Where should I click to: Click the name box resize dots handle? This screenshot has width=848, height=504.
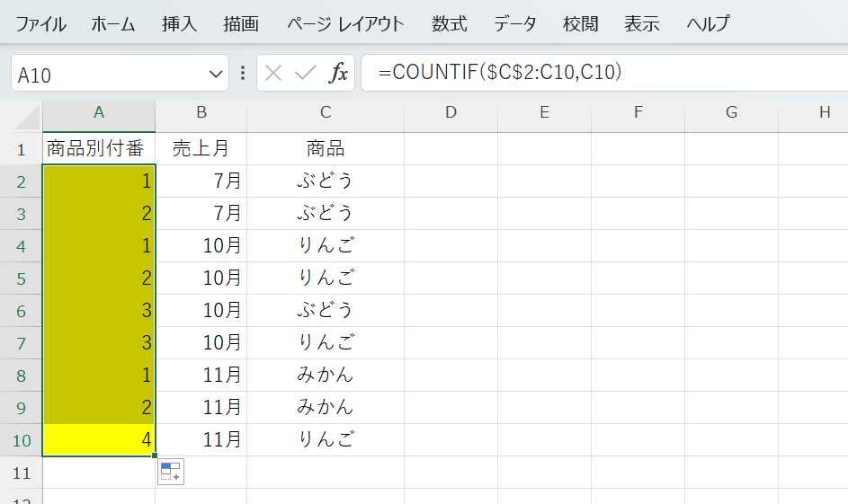[x=243, y=74]
